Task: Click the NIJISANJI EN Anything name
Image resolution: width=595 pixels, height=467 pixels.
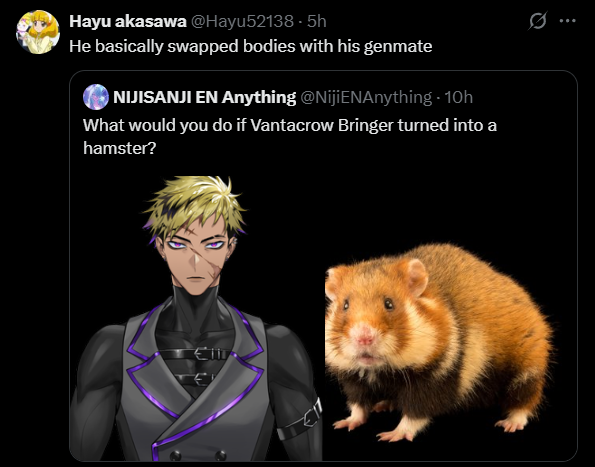Action: click(205, 97)
